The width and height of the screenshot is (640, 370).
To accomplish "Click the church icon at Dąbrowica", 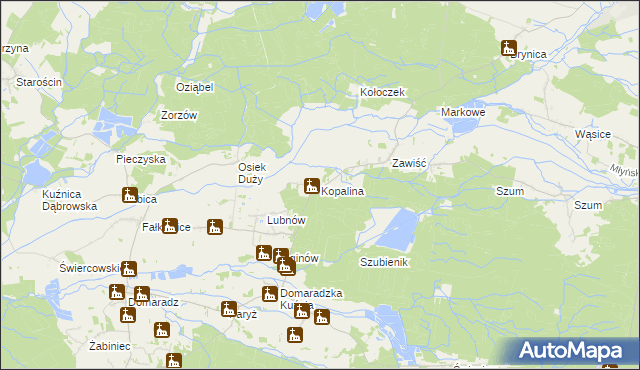I will [130, 195].
